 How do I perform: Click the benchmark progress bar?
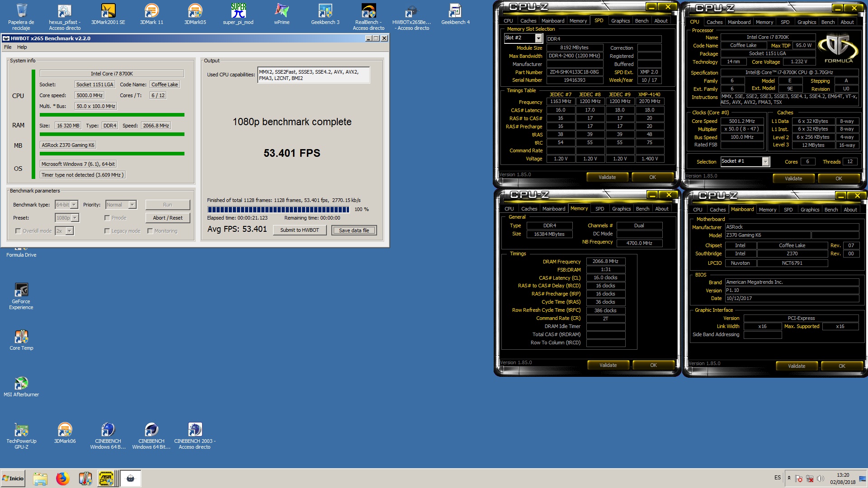[x=278, y=210]
